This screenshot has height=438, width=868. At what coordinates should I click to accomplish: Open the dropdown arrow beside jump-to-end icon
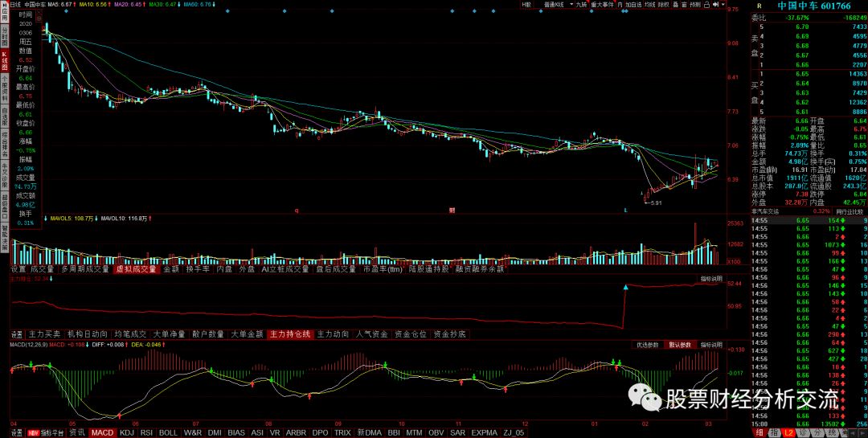723,5
